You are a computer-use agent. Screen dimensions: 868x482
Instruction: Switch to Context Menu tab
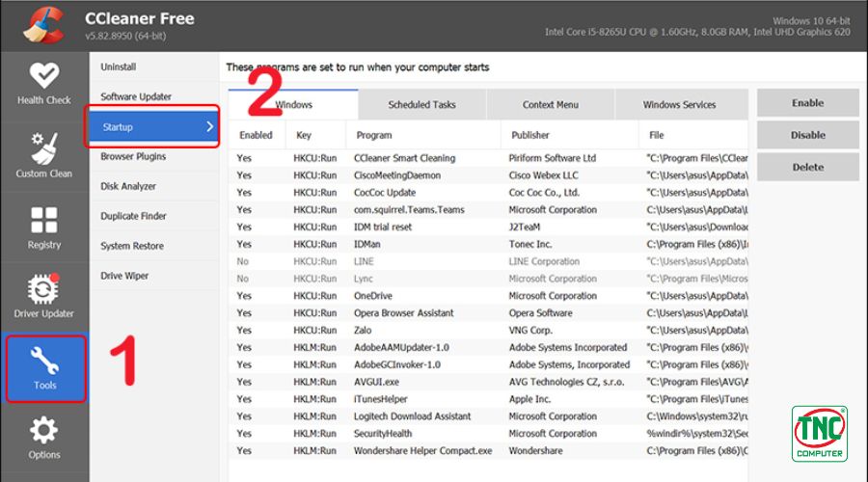[x=551, y=104]
